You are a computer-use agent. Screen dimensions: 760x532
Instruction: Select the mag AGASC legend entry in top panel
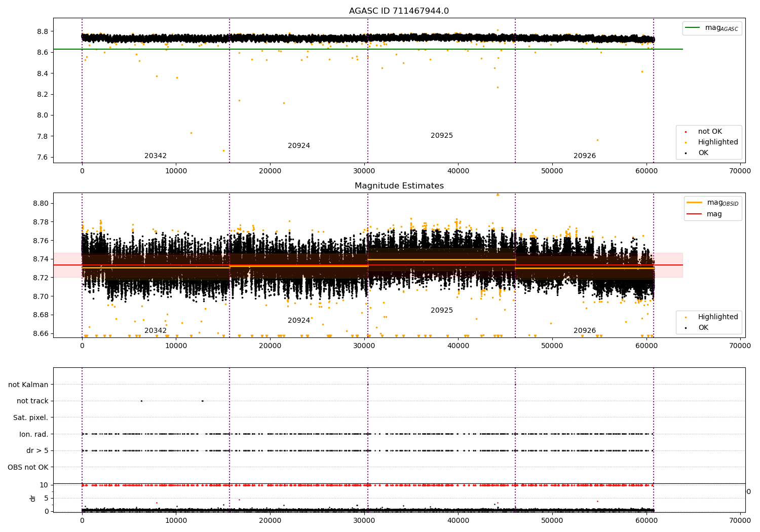[712, 28]
